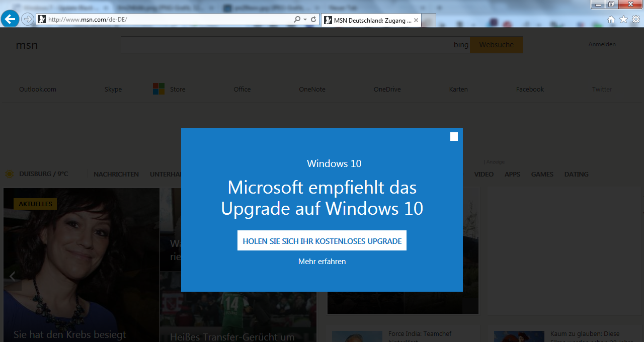
Task: Click the browser Forward arrow button
Action: (x=28, y=19)
